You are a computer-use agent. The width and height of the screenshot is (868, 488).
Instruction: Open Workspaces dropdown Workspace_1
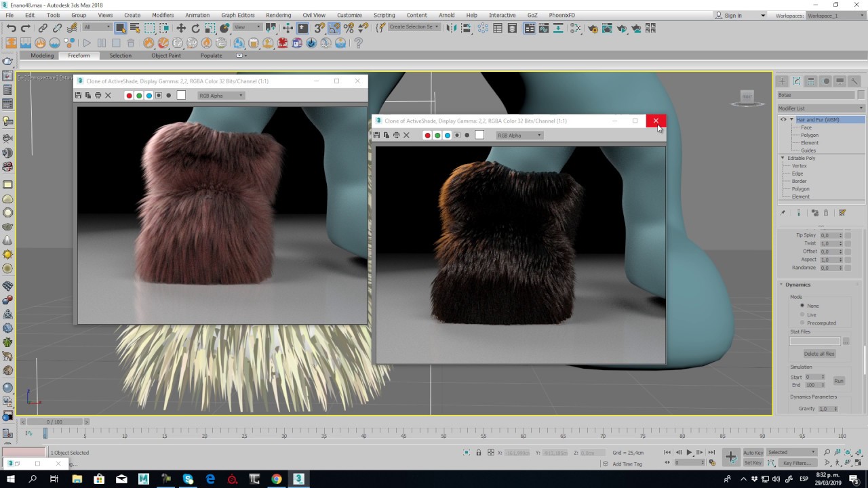point(836,15)
